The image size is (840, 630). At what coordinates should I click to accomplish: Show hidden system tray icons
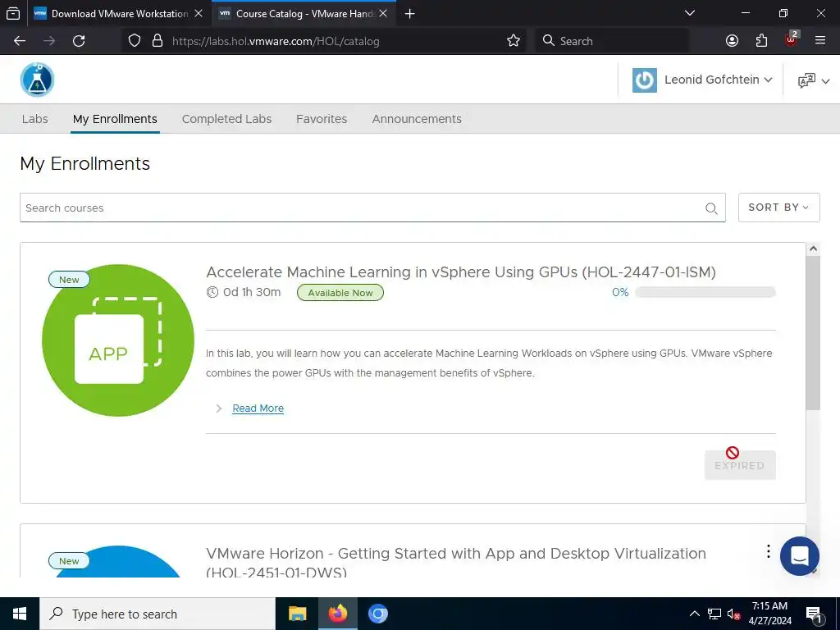694,614
